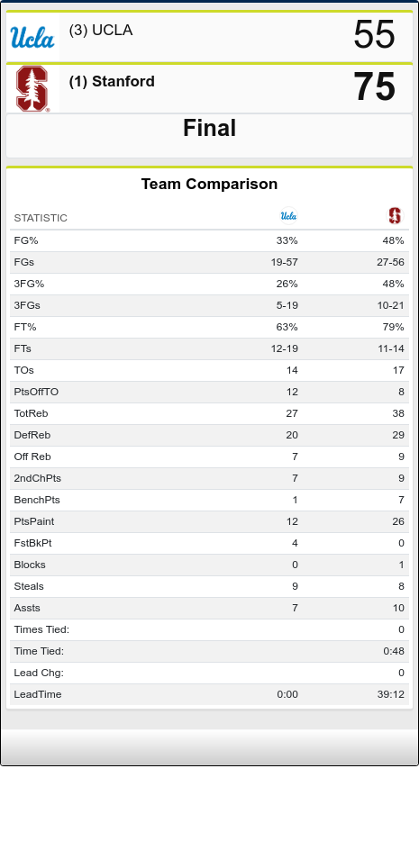Click the large Stanford tree logo
Screen dimensions: 419x868
[32, 88]
